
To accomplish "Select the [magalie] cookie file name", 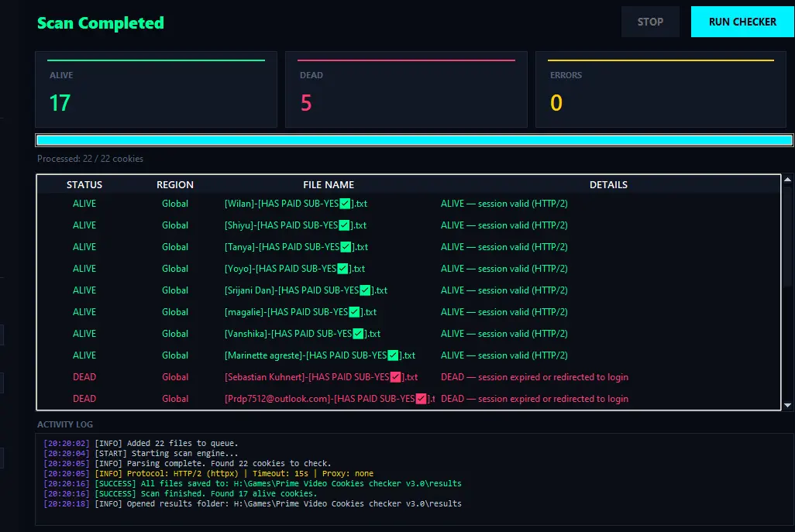I will (x=300, y=313).
